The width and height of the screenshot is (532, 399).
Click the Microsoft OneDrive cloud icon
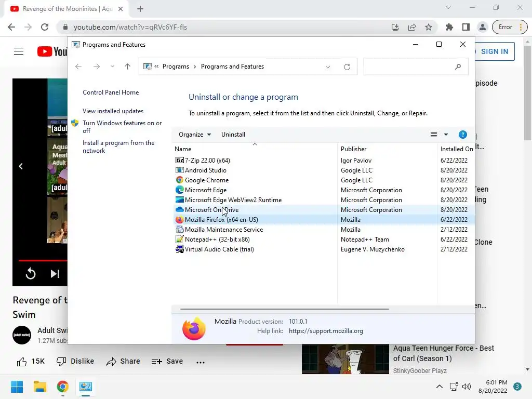pos(179,209)
